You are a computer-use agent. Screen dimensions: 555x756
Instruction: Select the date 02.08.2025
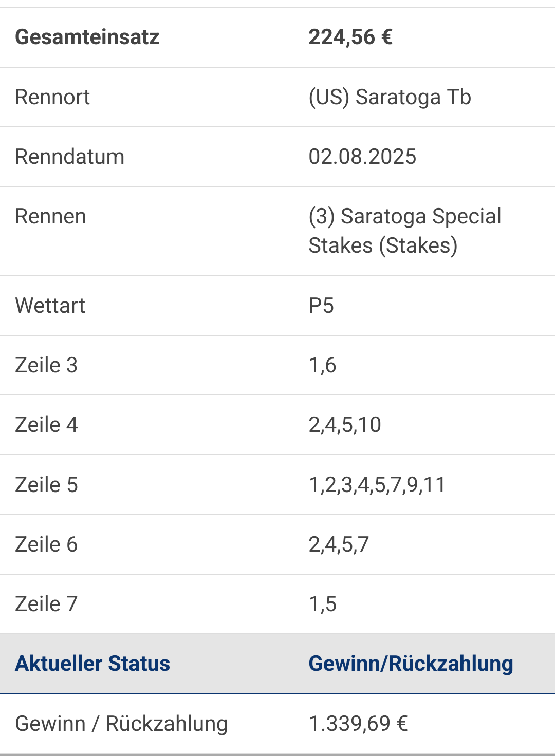[x=362, y=157]
